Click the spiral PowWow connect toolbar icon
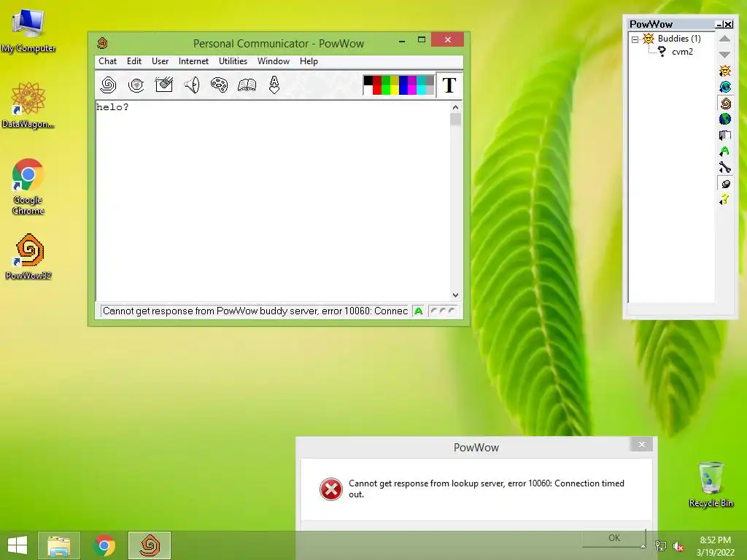The height and width of the screenshot is (560, 747). [x=108, y=85]
